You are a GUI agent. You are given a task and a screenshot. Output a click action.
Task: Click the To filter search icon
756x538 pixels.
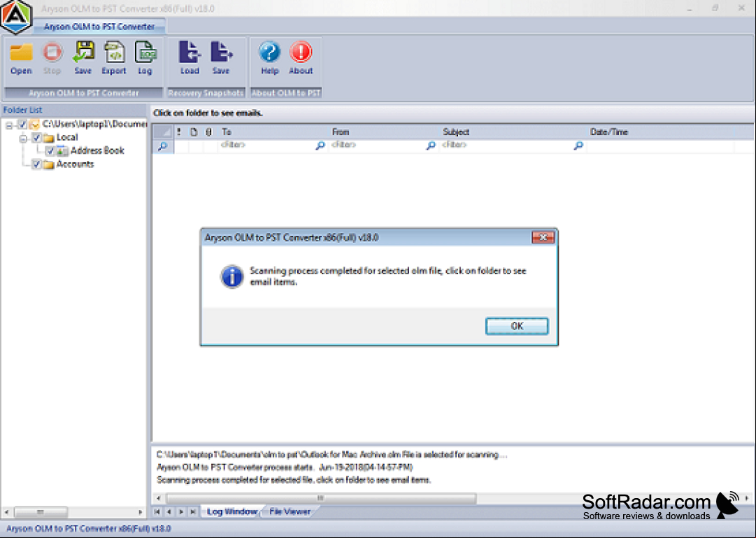(320, 146)
